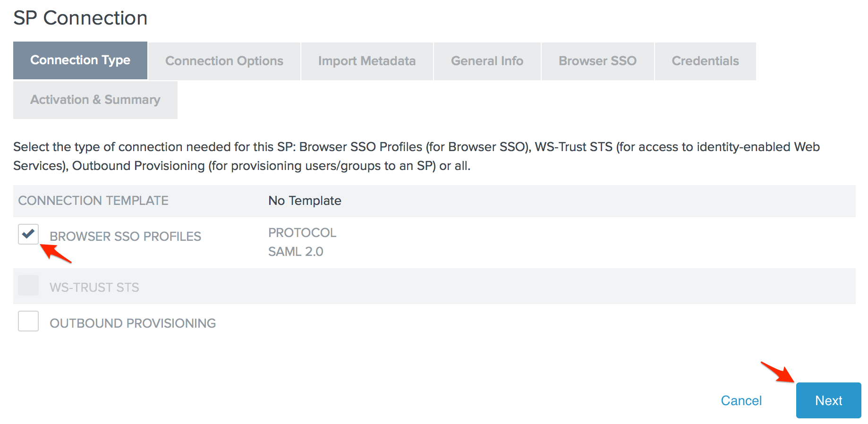Viewport: 868px width, 424px height.
Task: Click the No Template value
Action: [305, 201]
